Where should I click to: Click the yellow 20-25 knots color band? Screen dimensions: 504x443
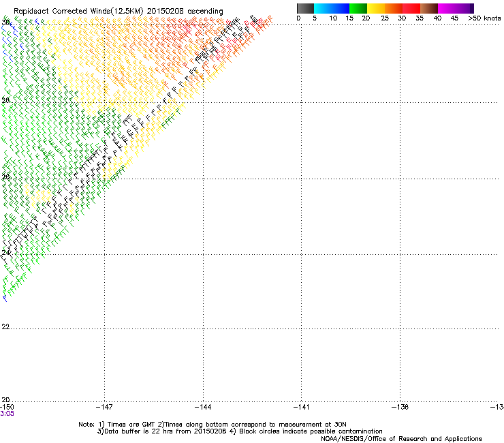(376, 8)
